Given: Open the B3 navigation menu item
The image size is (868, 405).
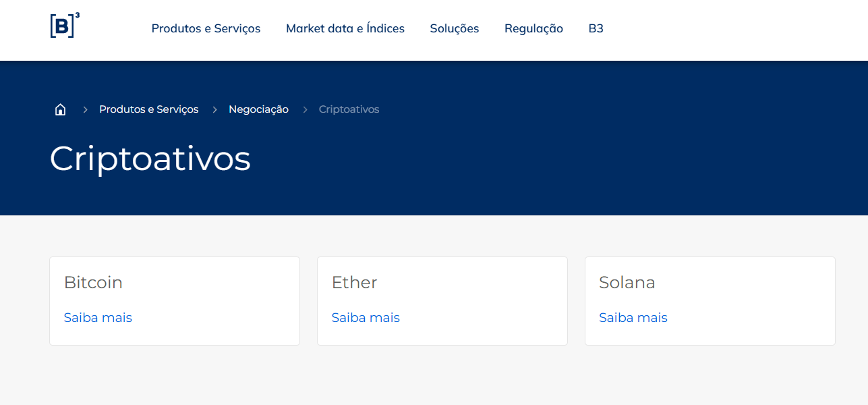Looking at the screenshot, I should pyautogui.click(x=596, y=28).
